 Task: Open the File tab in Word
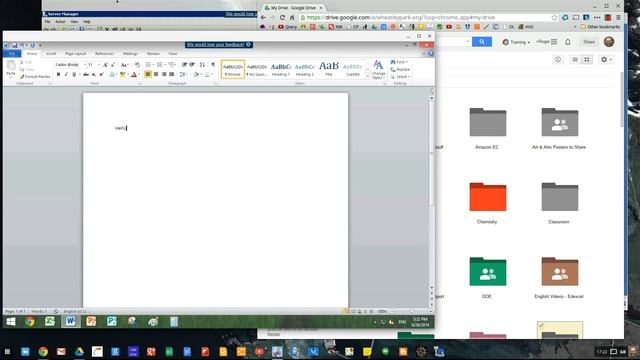pyautogui.click(x=12, y=53)
